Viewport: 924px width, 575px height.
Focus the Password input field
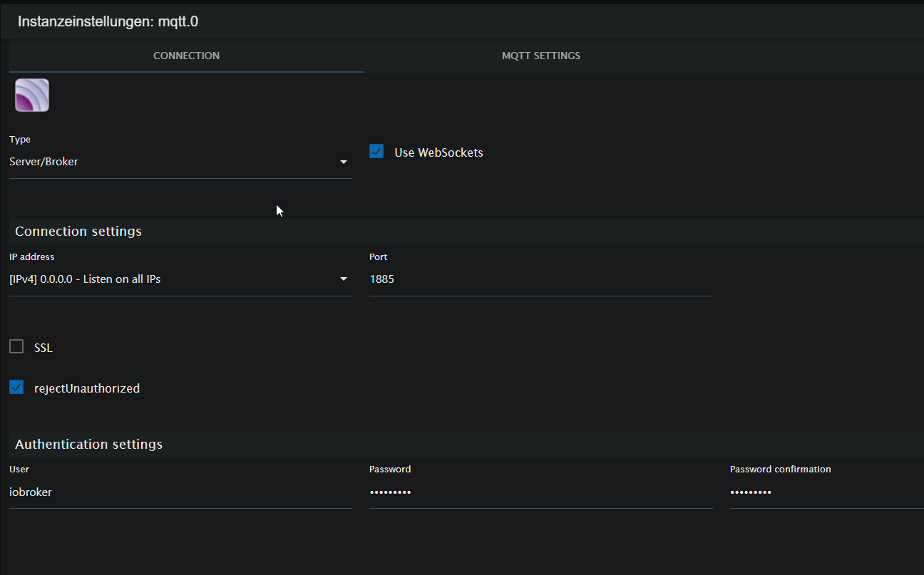541,492
